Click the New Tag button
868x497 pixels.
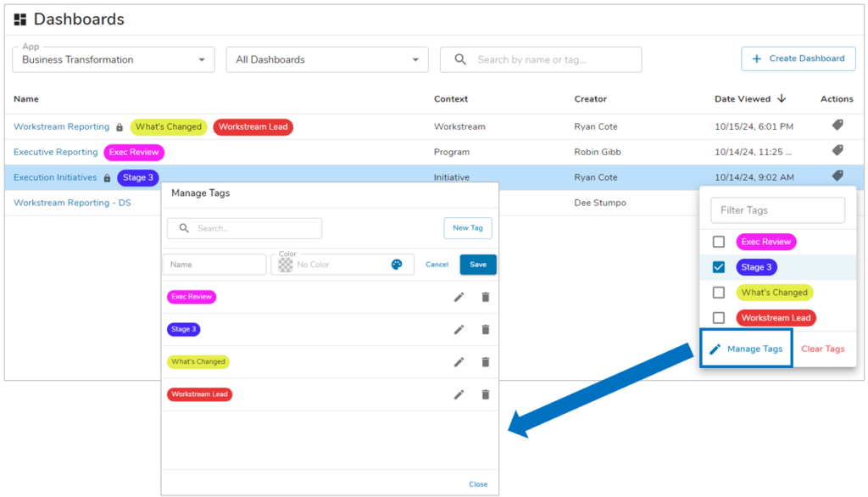pyautogui.click(x=468, y=228)
